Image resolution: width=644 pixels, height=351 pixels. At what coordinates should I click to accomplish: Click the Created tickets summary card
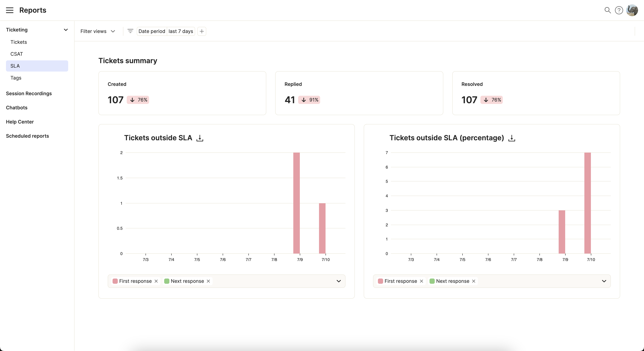182,93
